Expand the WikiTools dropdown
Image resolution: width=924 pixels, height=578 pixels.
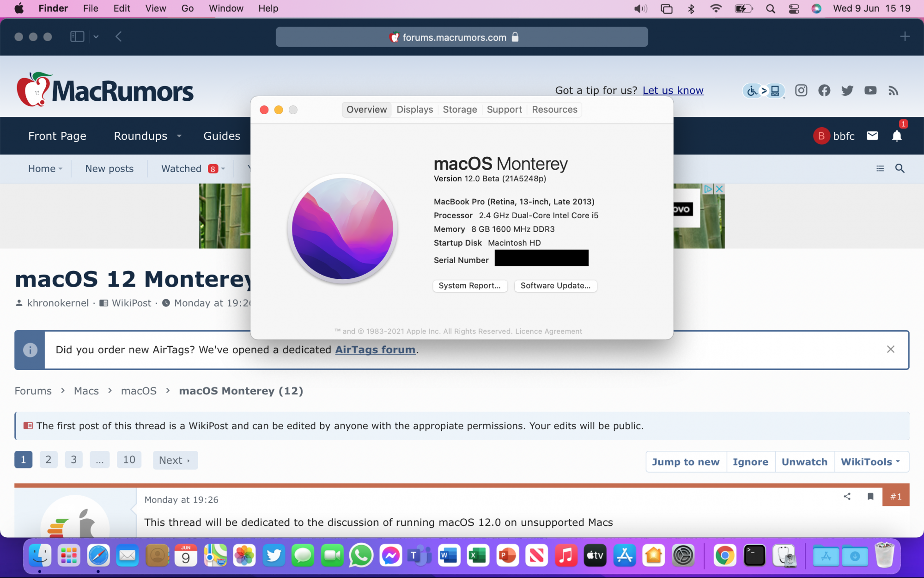tap(871, 461)
